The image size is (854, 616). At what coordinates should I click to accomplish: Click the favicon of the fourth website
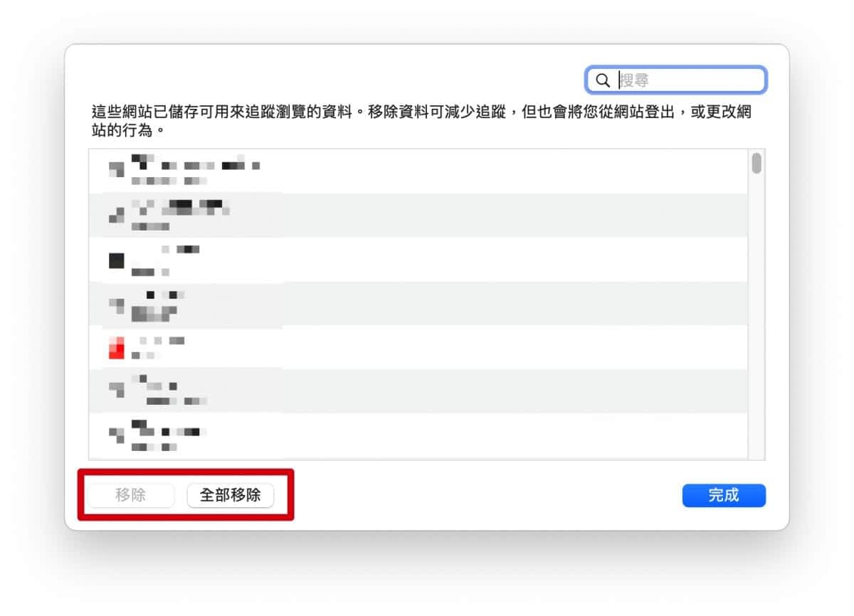[117, 304]
